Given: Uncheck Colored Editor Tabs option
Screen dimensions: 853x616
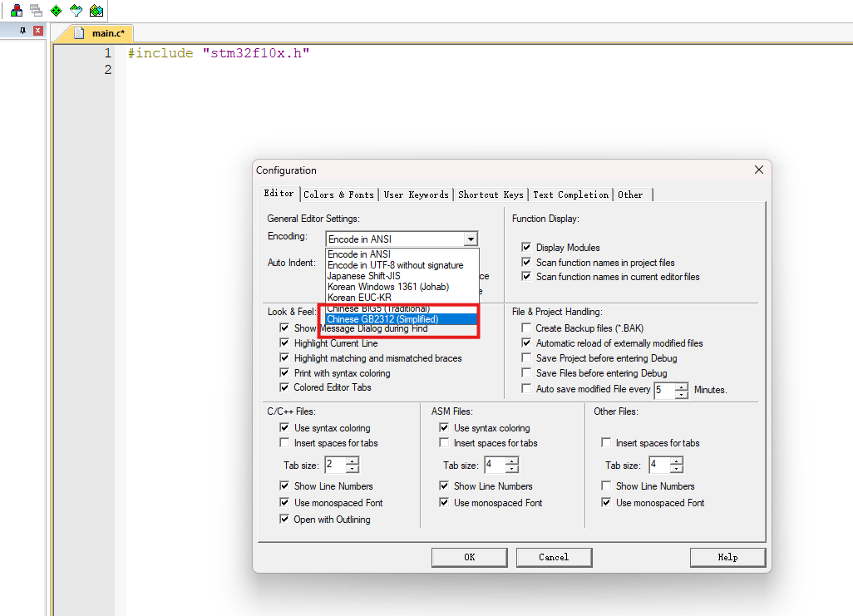Looking at the screenshot, I should (x=285, y=387).
